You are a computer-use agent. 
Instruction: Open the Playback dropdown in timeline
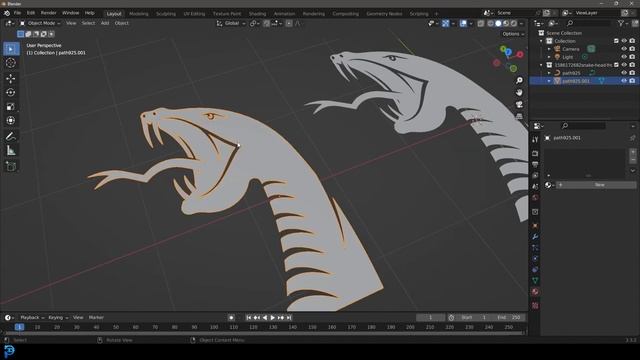32,318
